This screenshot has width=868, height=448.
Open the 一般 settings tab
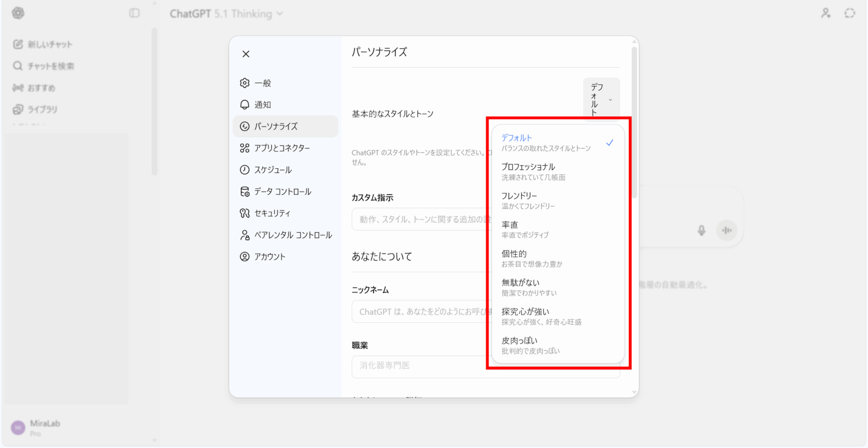click(x=262, y=83)
